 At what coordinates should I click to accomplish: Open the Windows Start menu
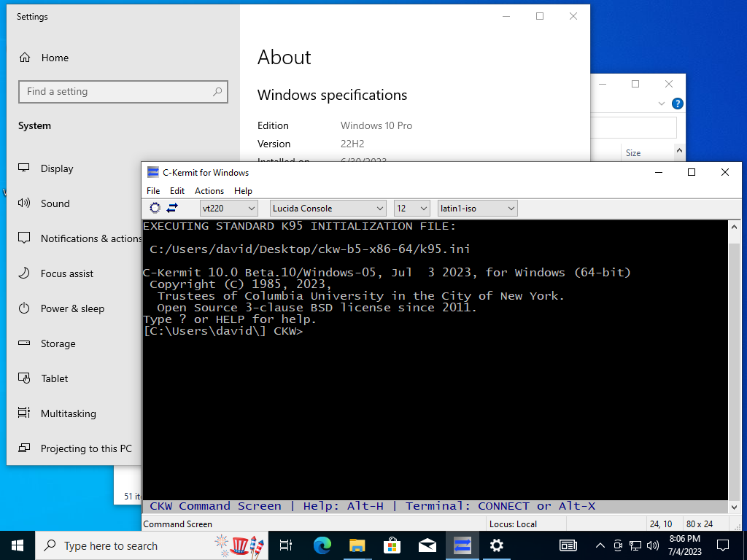point(18,545)
